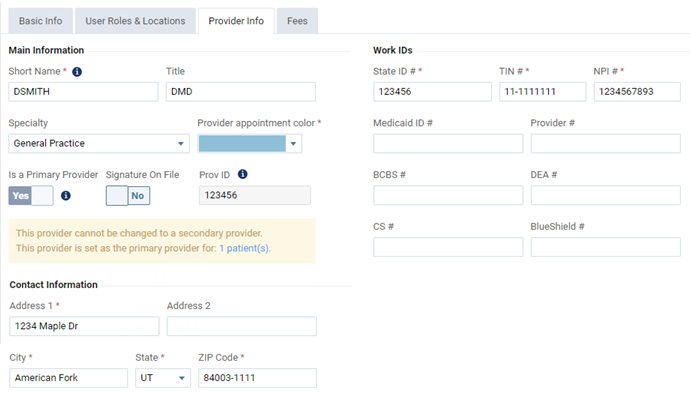This screenshot has height=397, width=690.
Task: Open the 1 patient(s) link
Action: 245,248
